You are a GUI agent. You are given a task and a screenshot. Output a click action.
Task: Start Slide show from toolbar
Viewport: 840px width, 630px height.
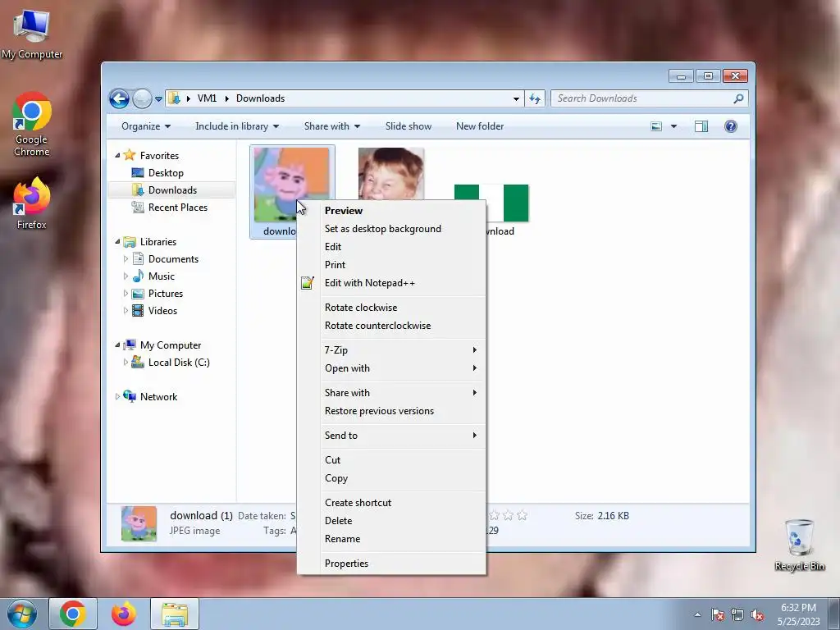point(409,126)
